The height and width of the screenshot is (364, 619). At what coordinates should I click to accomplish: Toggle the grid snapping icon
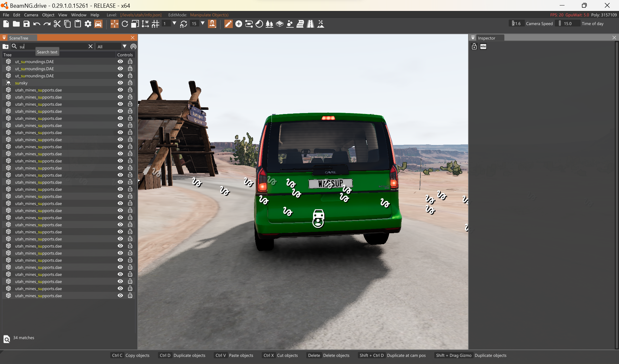click(x=156, y=24)
